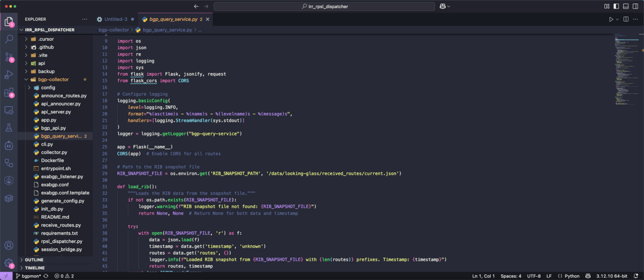Open Run and Debug view
644x280 pixels.
tap(9, 75)
